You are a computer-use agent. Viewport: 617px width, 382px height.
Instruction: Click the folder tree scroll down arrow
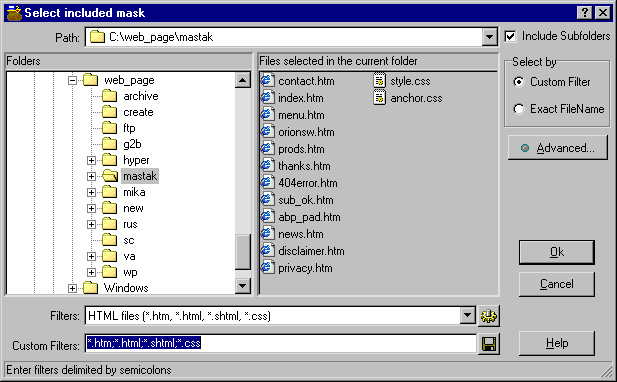pos(243,286)
